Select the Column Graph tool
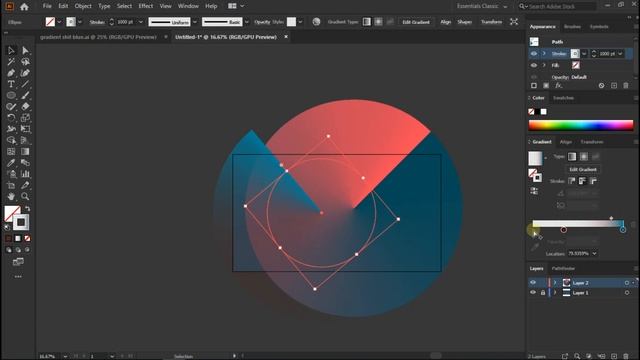640x360 pixels. tap(25, 174)
